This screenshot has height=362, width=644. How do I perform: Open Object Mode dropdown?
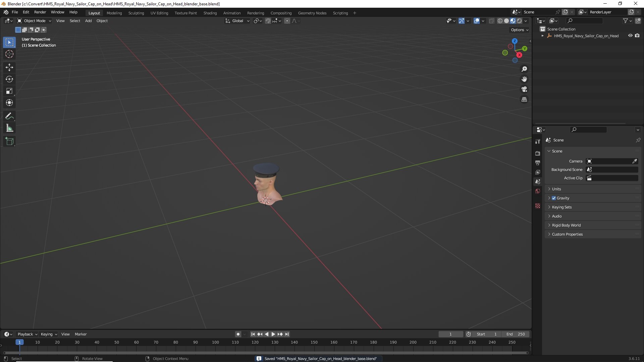click(34, 21)
